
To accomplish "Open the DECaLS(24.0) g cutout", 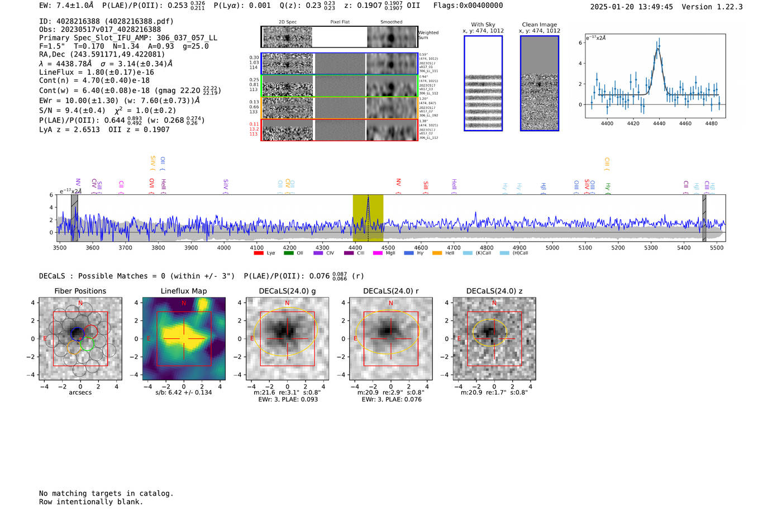I will (x=287, y=339).
